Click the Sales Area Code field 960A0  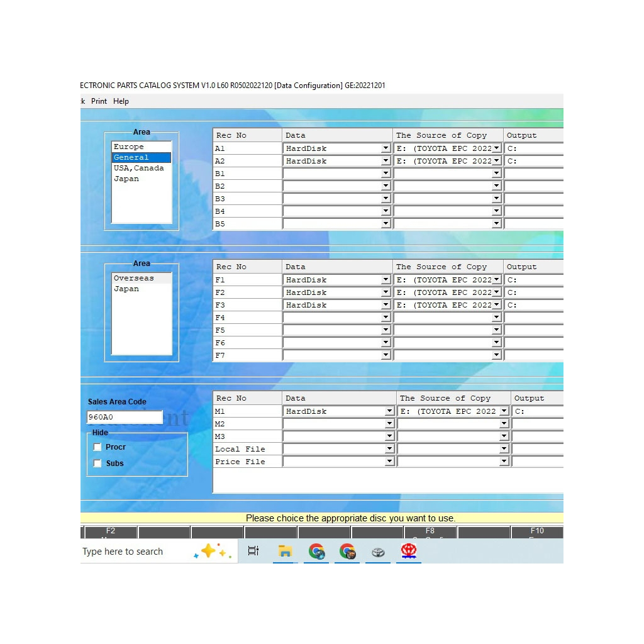[125, 417]
